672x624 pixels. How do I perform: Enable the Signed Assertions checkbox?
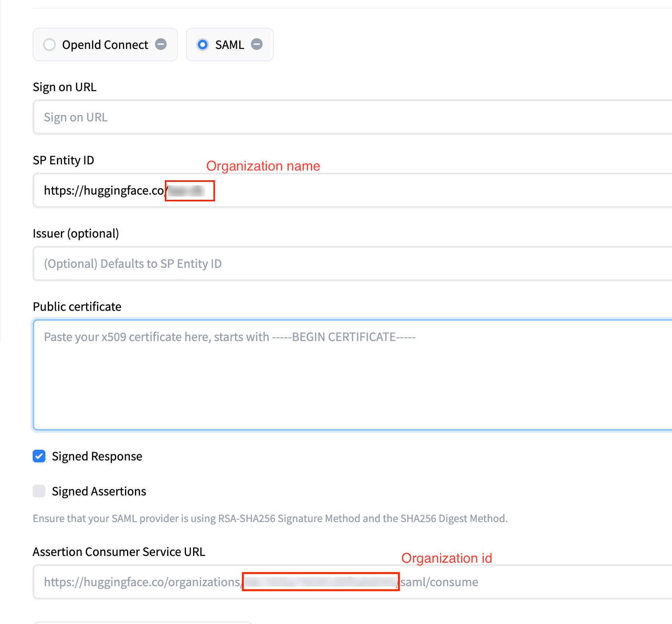pos(39,491)
